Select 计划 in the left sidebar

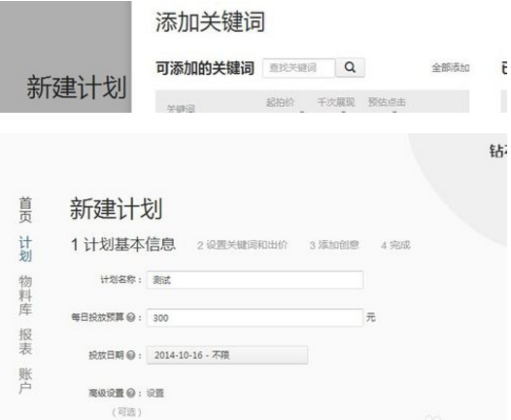click(x=25, y=249)
